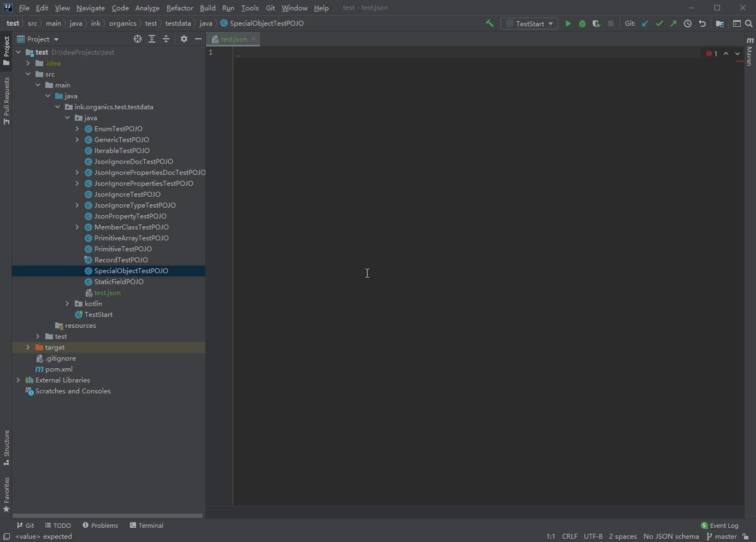The height and width of the screenshot is (542, 756).
Task: Toggle the Maven panel on the right
Action: coord(749,55)
